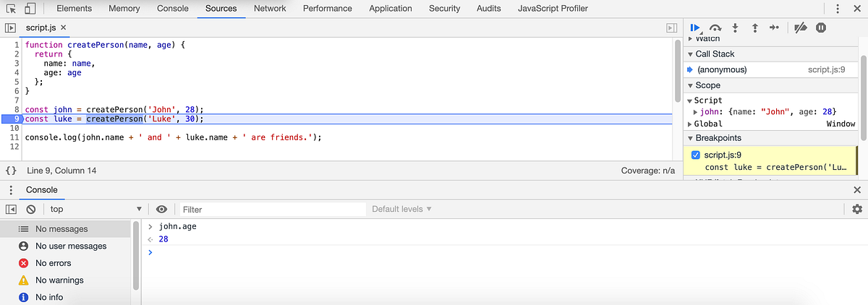Open the JavaScript Profiler tab

(553, 9)
